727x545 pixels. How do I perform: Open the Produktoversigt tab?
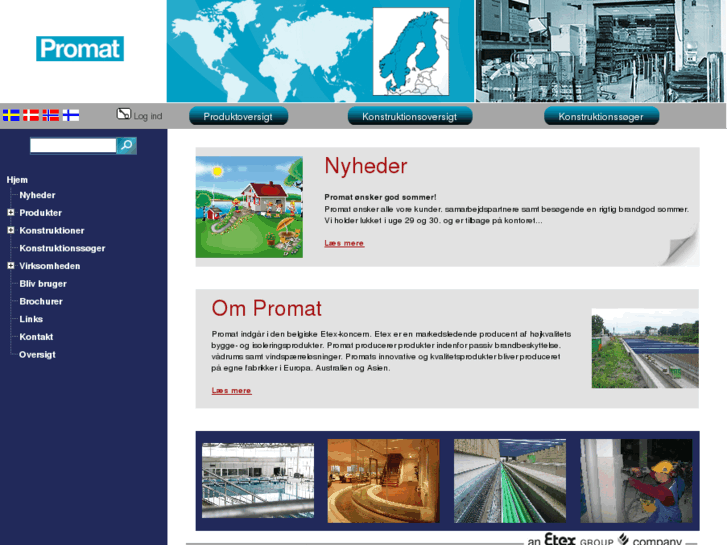point(238,116)
